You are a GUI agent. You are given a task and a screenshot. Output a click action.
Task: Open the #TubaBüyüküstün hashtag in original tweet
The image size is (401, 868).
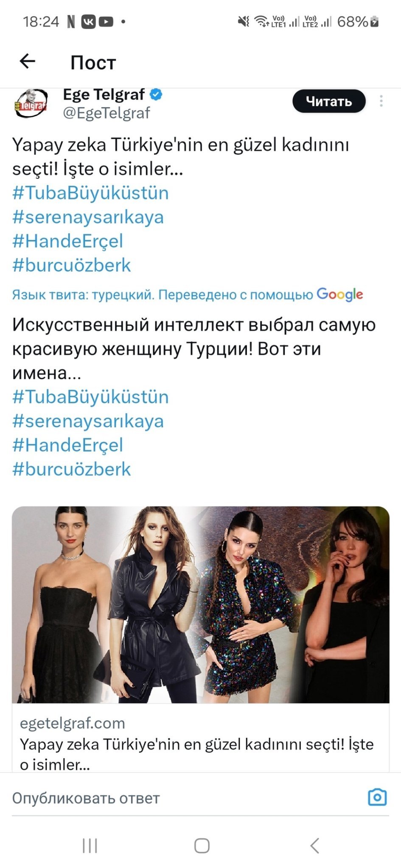tap(90, 193)
